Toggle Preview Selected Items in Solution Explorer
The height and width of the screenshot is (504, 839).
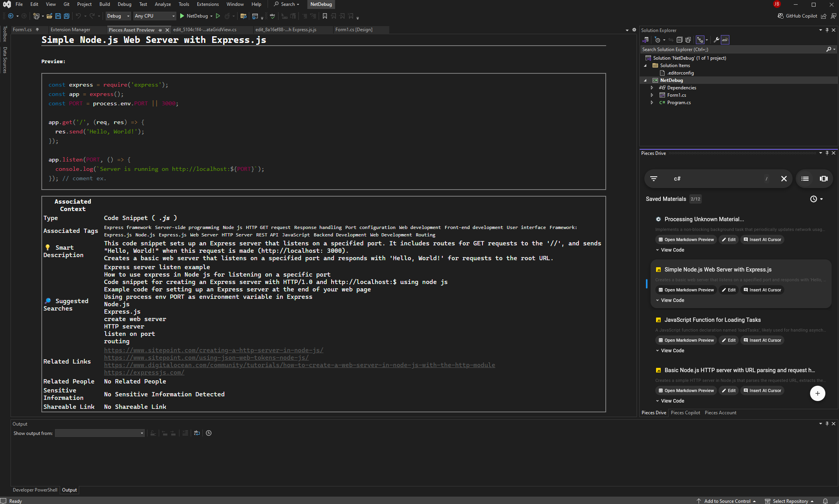(x=725, y=40)
